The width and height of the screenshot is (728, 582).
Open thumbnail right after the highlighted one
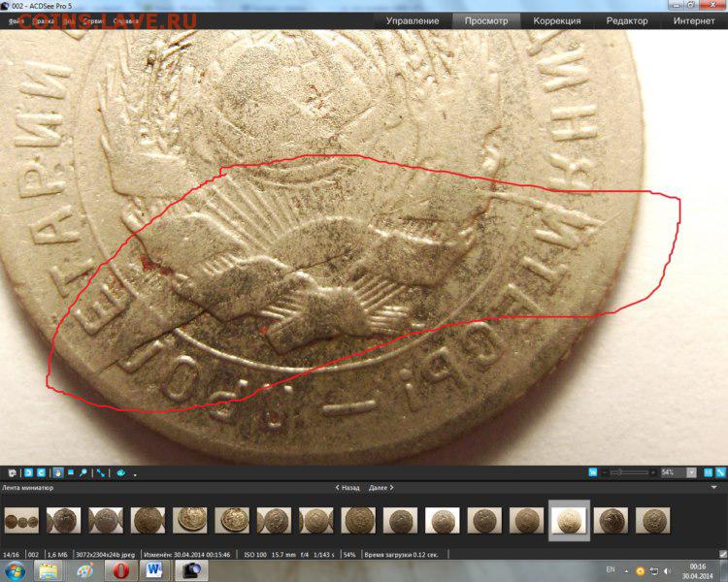click(x=611, y=520)
